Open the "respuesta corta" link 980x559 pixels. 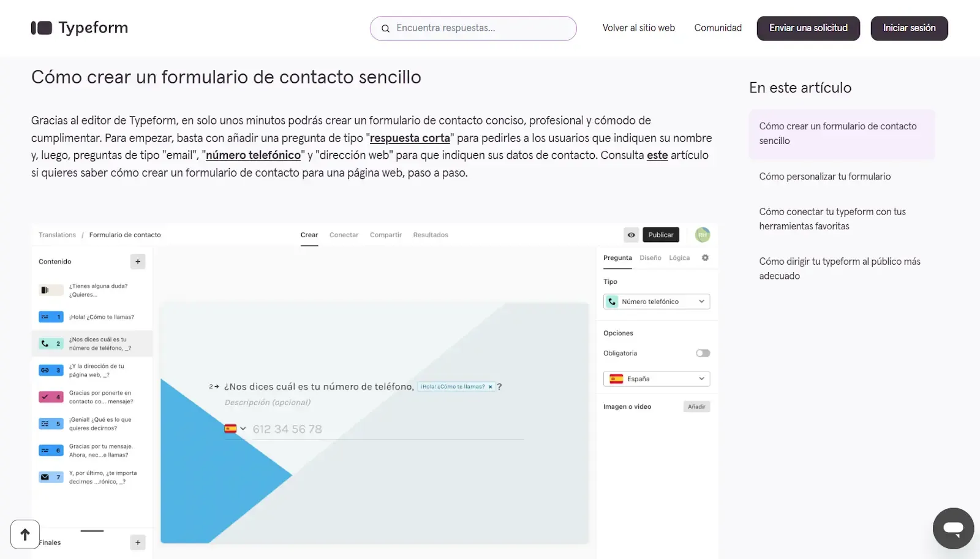tap(410, 138)
